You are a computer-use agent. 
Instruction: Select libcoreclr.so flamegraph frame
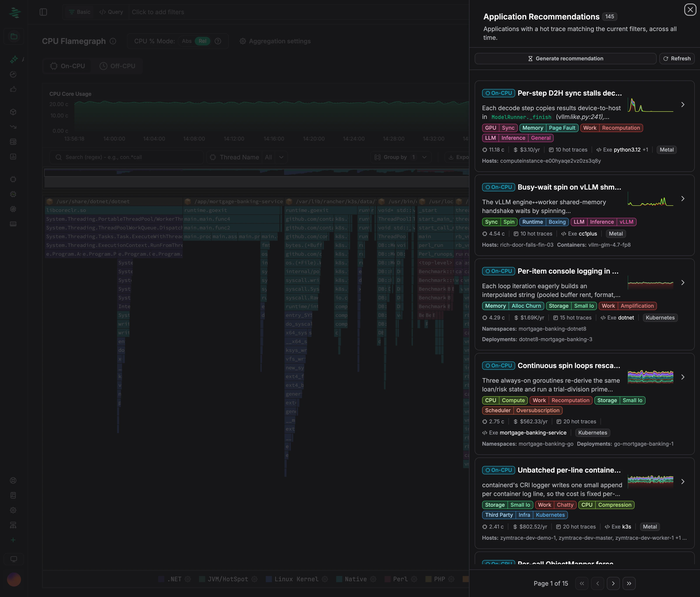click(x=114, y=210)
